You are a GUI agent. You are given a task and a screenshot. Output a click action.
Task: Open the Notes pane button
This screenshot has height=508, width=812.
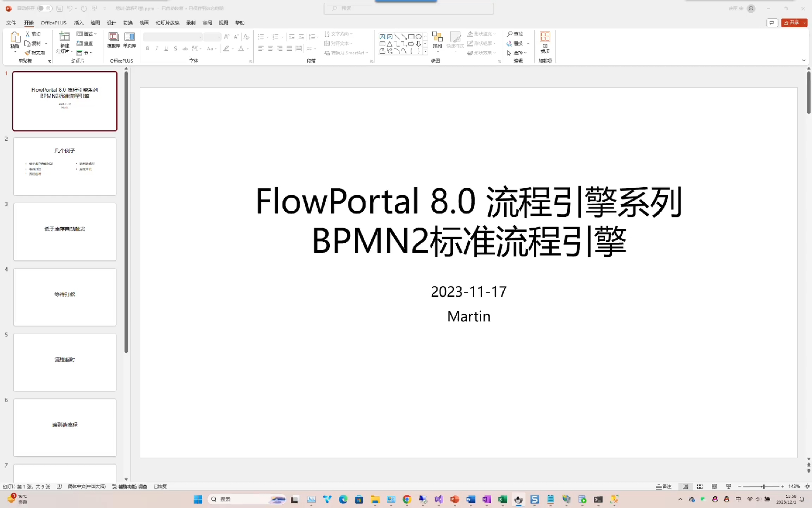(x=664, y=486)
